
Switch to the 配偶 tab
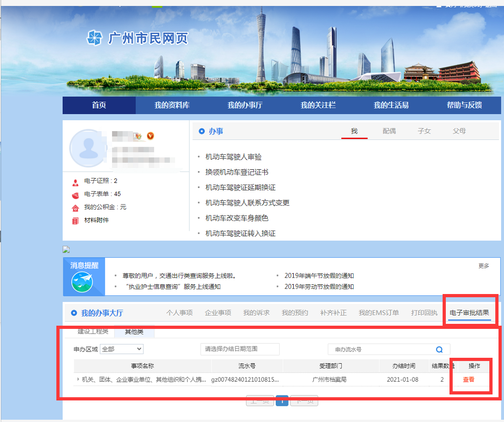[x=389, y=131]
